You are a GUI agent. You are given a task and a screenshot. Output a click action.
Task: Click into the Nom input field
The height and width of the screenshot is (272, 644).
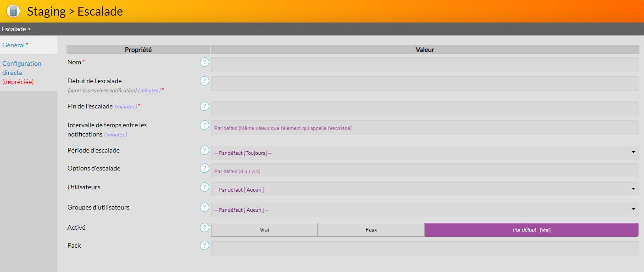(x=424, y=65)
